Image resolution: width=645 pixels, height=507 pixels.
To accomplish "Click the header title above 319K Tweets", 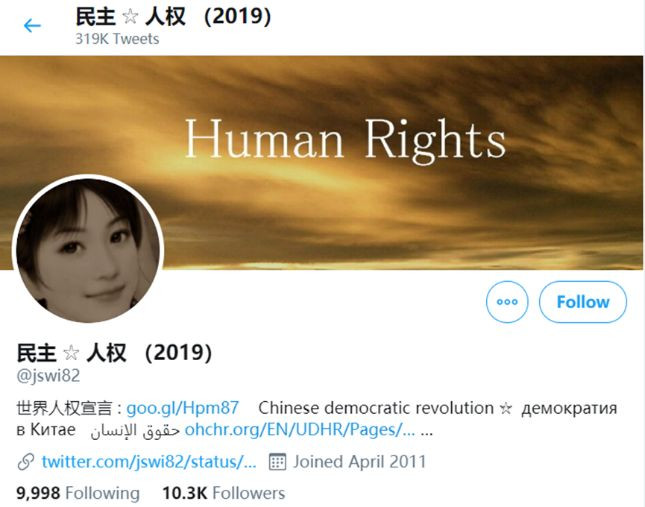I will click(173, 17).
